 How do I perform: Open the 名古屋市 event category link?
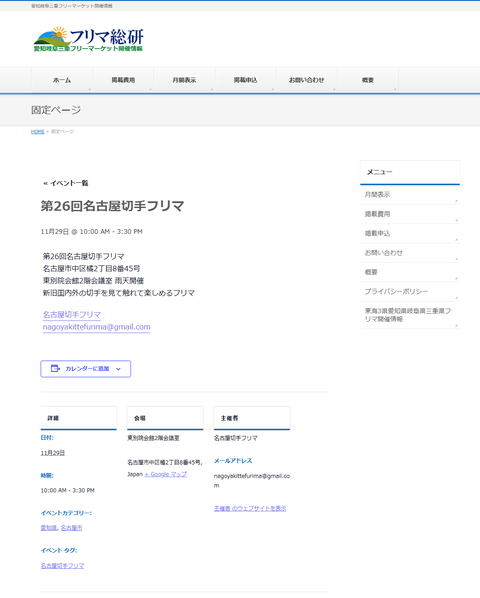pos(71,528)
